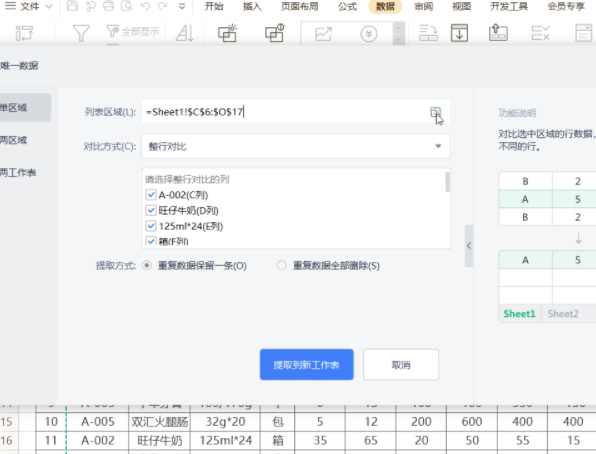Click the validation check-cross icon
This screenshot has height=454, width=596.
point(541,33)
